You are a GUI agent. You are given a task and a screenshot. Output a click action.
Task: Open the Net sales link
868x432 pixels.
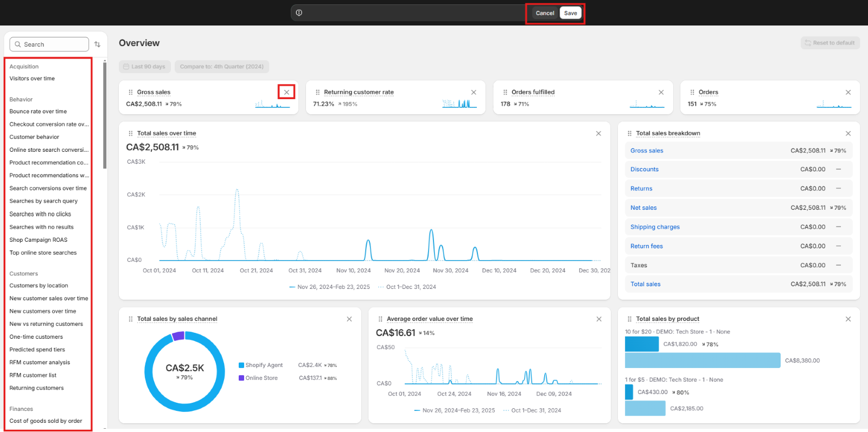point(643,208)
